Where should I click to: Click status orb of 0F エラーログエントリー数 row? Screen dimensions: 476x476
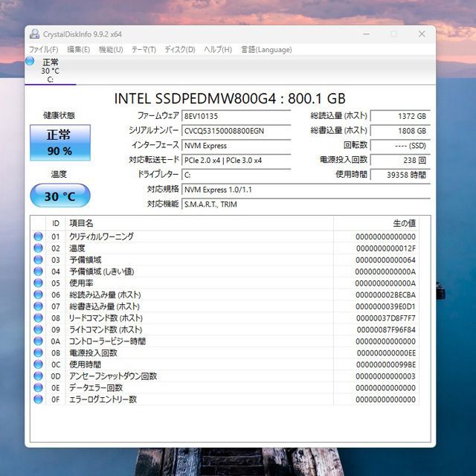38,399
